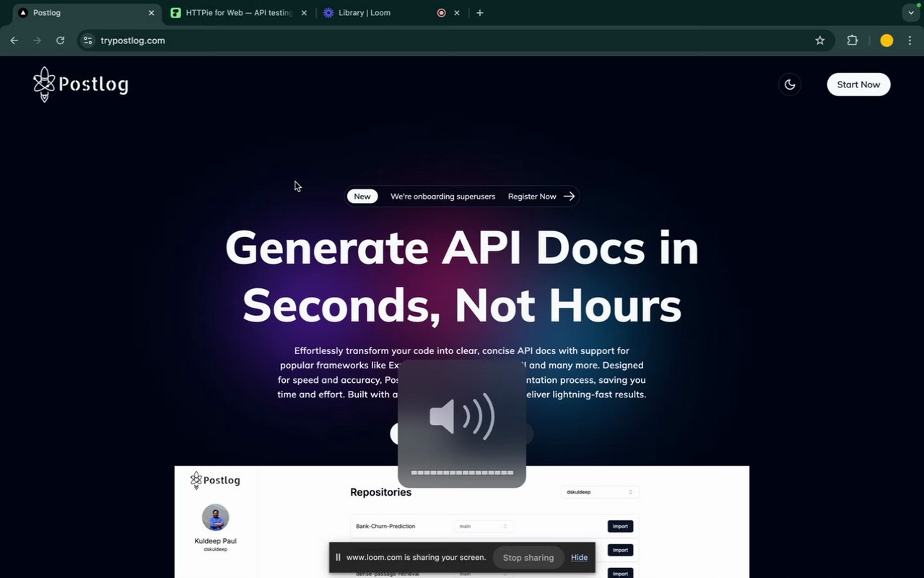Screen dimensions: 924x578
Task: Toggle dark mode with the moon button
Action: click(x=790, y=85)
